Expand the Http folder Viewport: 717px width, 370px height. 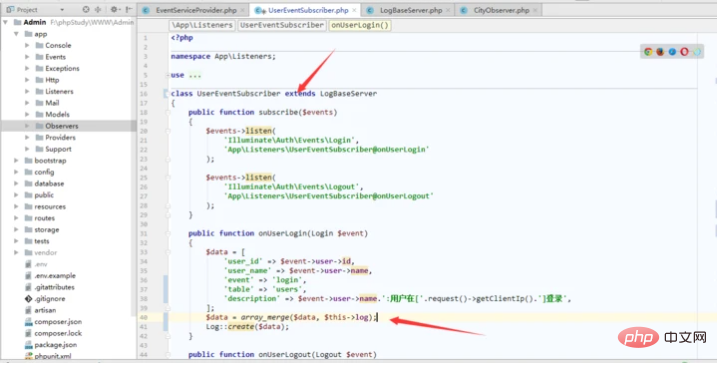(x=27, y=80)
